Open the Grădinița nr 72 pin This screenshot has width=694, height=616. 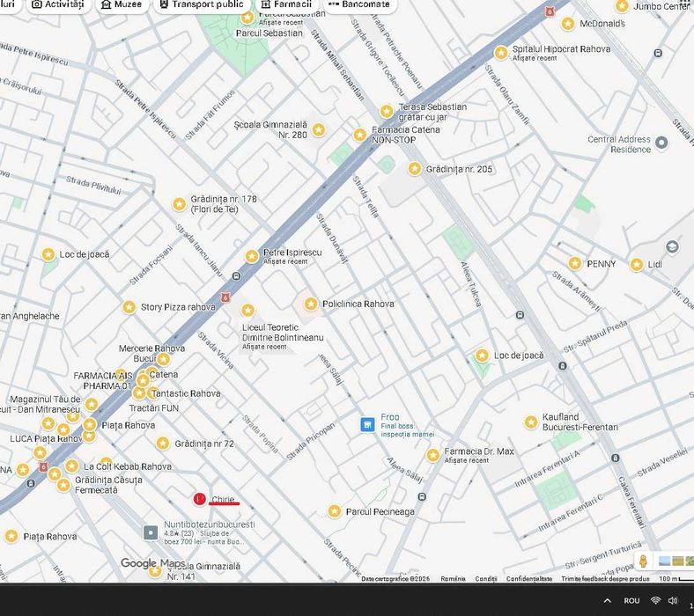tap(163, 444)
